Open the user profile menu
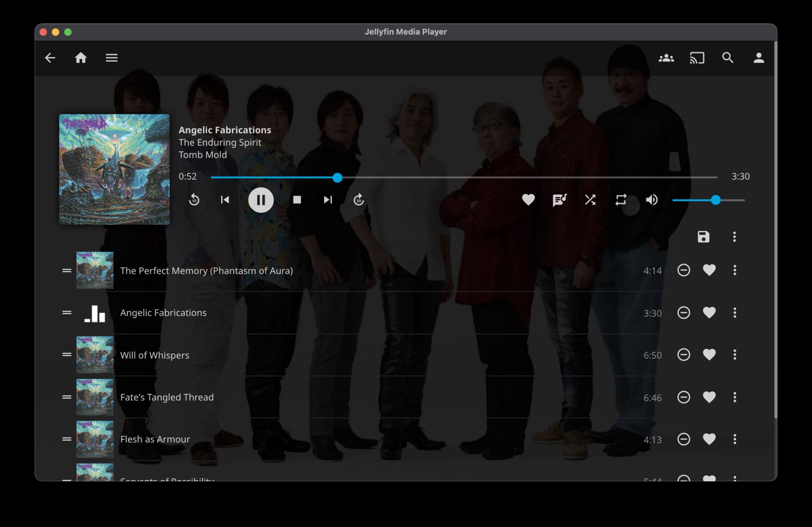The width and height of the screenshot is (812, 527). (x=758, y=58)
